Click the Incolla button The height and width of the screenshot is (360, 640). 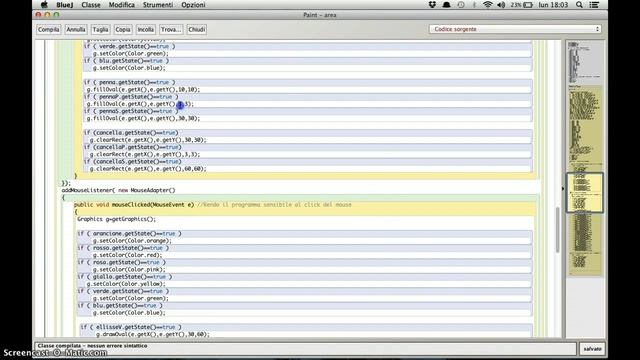(x=145, y=29)
